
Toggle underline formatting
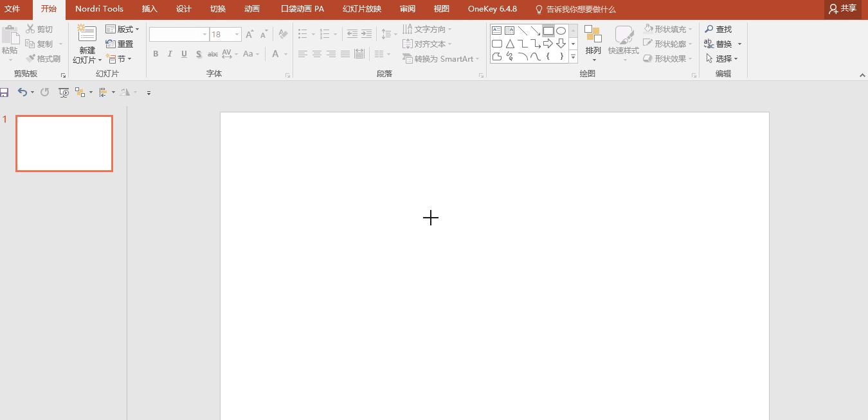[184, 54]
